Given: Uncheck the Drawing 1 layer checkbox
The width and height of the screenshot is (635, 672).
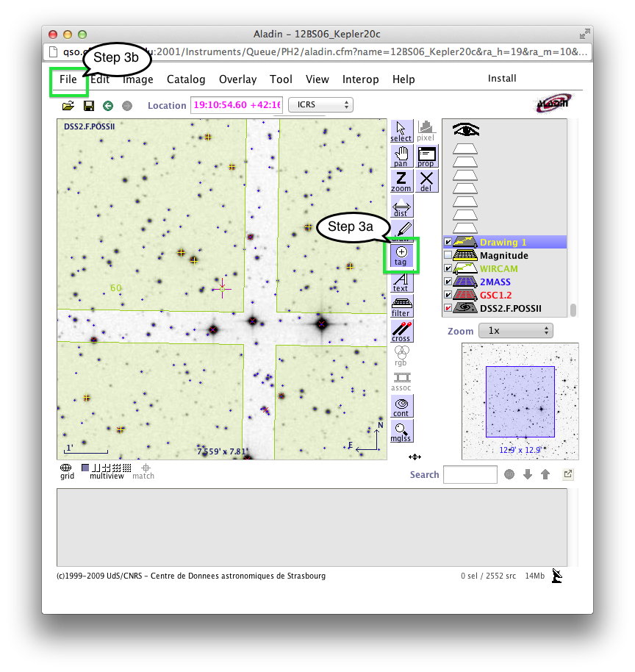Looking at the screenshot, I should click(x=448, y=242).
